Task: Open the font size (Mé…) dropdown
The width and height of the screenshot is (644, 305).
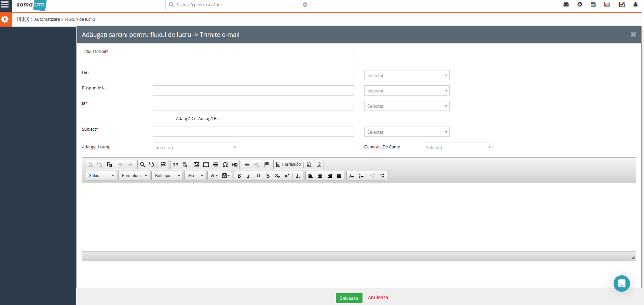Action: [x=195, y=176]
